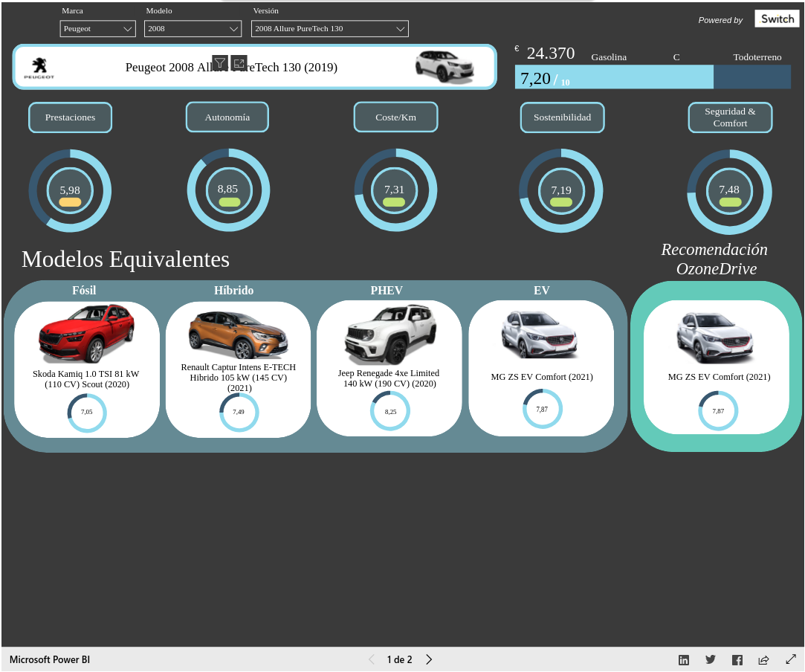Click the Prestaciones 5,98 gauge
805x672 pixels.
pos(70,190)
